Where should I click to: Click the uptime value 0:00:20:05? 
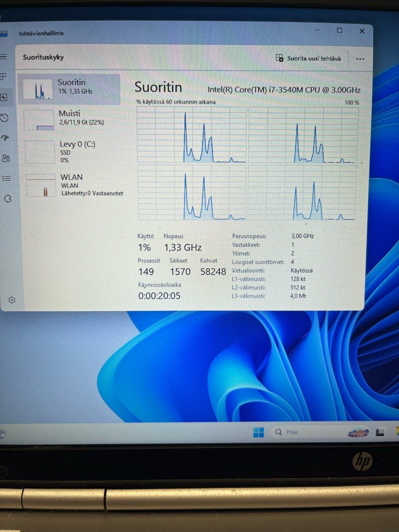(159, 296)
